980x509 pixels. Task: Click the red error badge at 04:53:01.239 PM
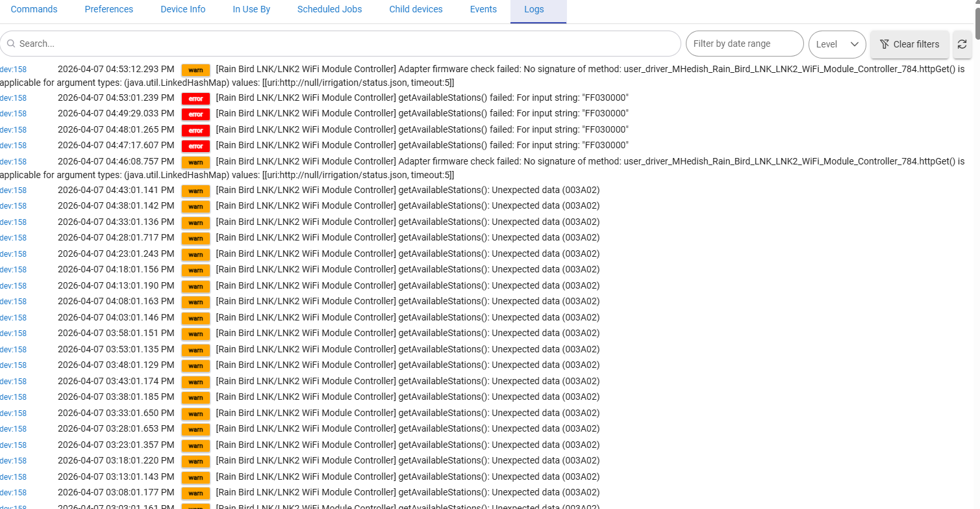pyautogui.click(x=195, y=99)
